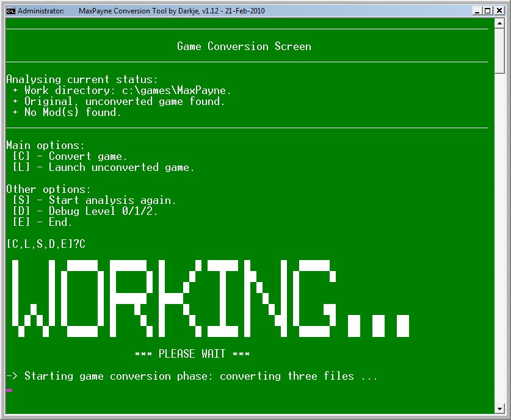Close the MaxPayne Conversion Tool window

click(499, 11)
